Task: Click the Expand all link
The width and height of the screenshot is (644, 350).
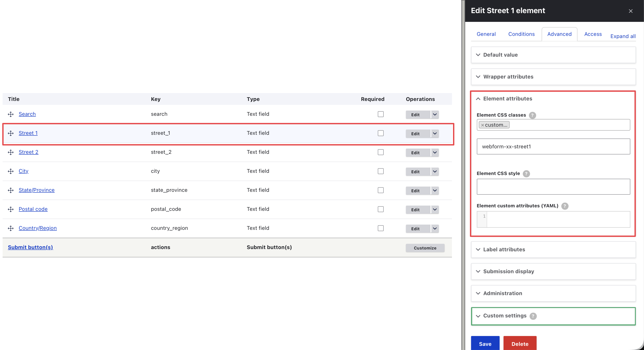Action: (623, 36)
